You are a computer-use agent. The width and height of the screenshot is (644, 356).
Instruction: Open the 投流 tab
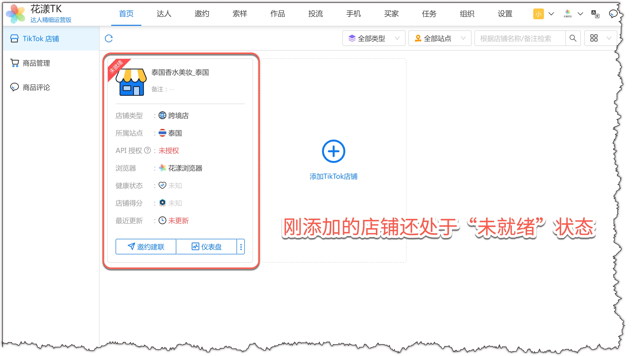[315, 14]
